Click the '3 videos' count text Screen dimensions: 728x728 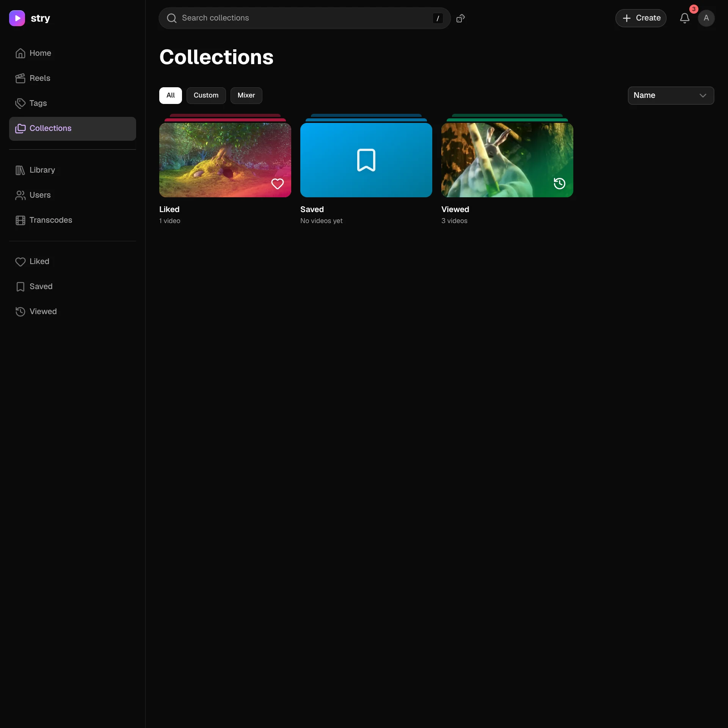tap(454, 221)
